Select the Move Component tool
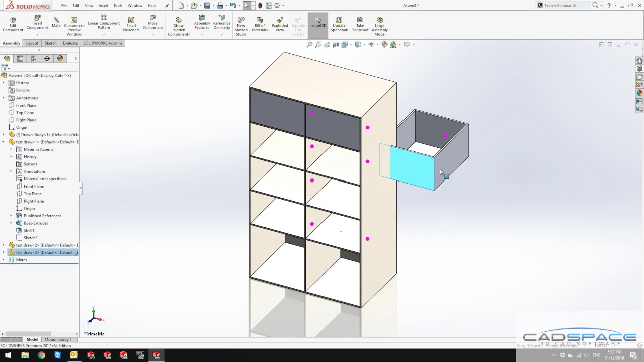The image size is (644, 362). pyautogui.click(x=153, y=23)
